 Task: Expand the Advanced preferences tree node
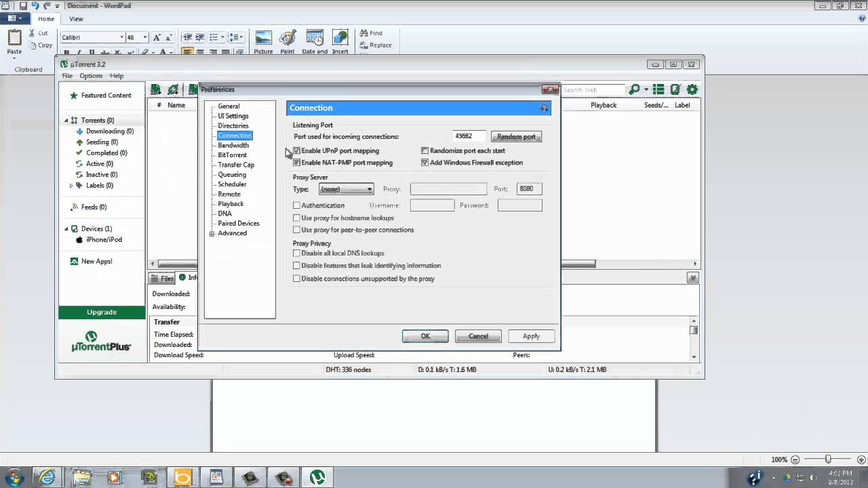(212, 234)
